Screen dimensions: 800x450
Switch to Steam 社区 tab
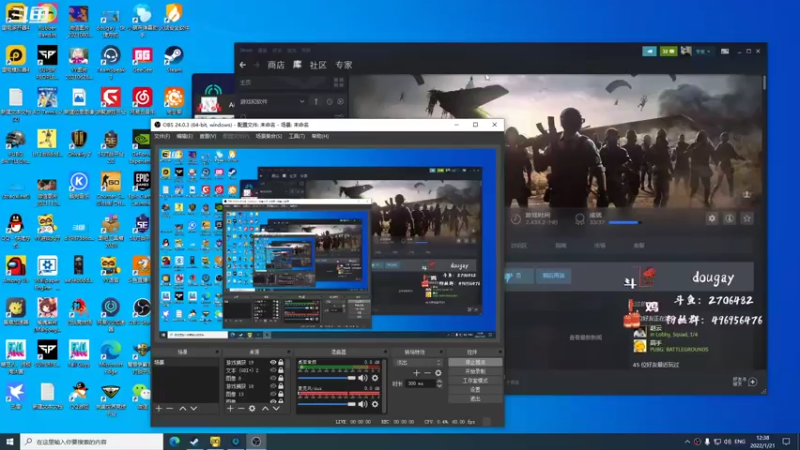pyautogui.click(x=318, y=65)
